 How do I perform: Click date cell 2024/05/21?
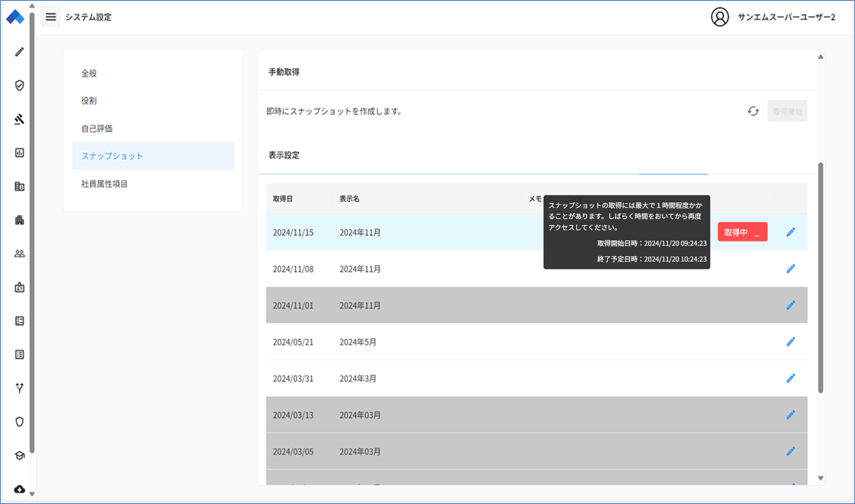[x=293, y=342]
